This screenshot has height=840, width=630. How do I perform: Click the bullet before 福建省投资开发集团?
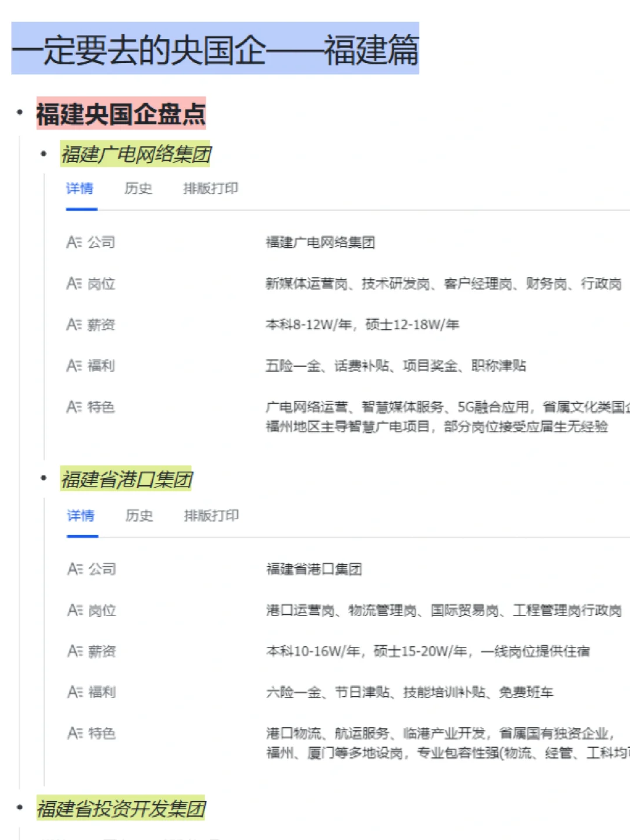[x=20, y=808]
